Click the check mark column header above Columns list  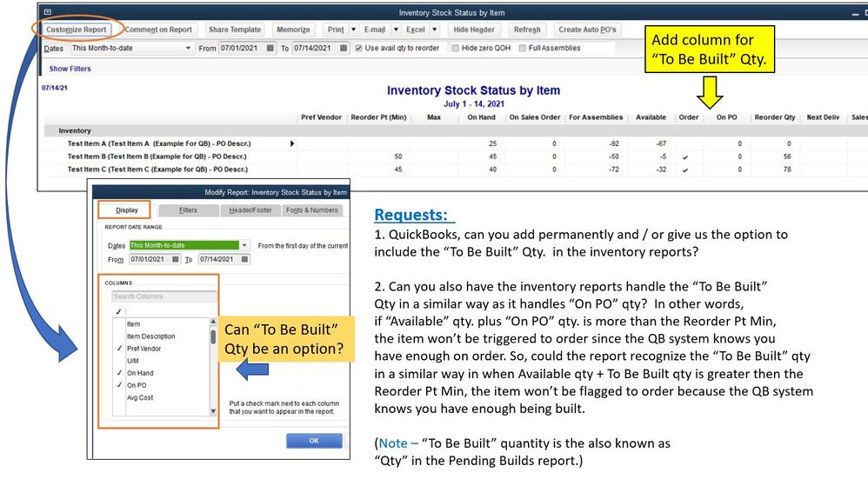coord(118,311)
